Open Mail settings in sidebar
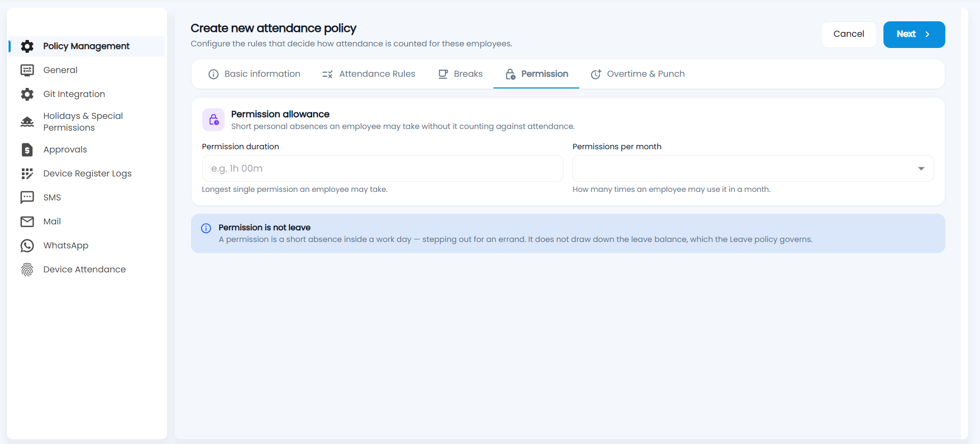The image size is (980, 444). click(87, 222)
